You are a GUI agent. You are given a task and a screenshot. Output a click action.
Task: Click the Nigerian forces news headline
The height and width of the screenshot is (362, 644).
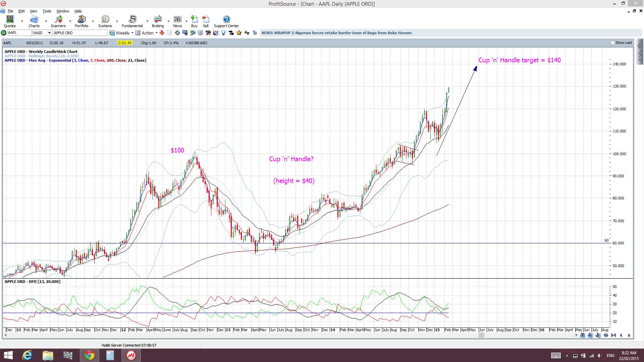(336, 33)
